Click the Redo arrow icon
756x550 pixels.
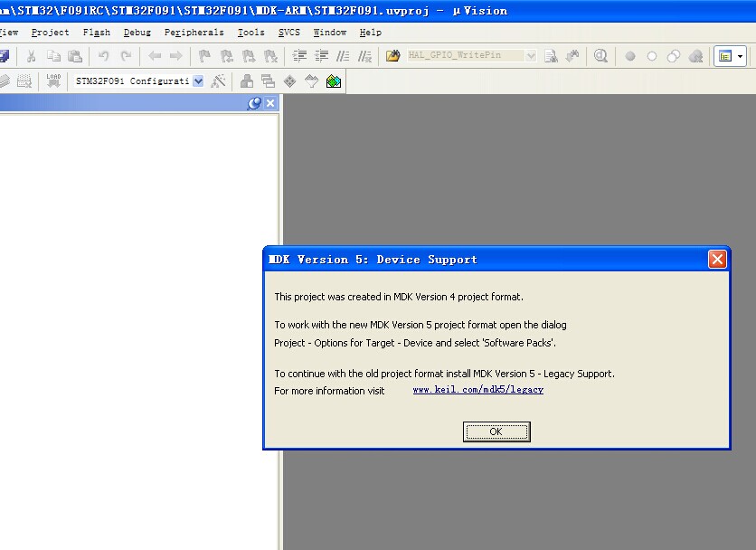click(x=126, y=56)
